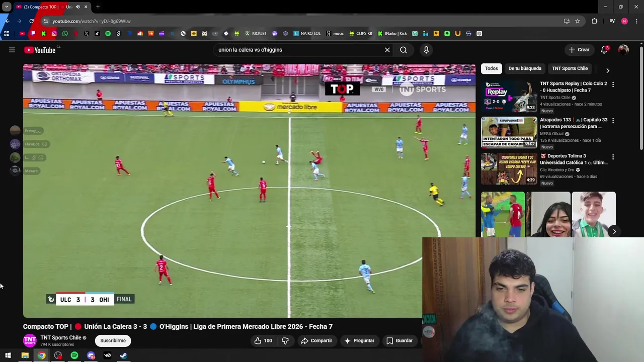View site information icon in address bar

click(x=46, y=21)
